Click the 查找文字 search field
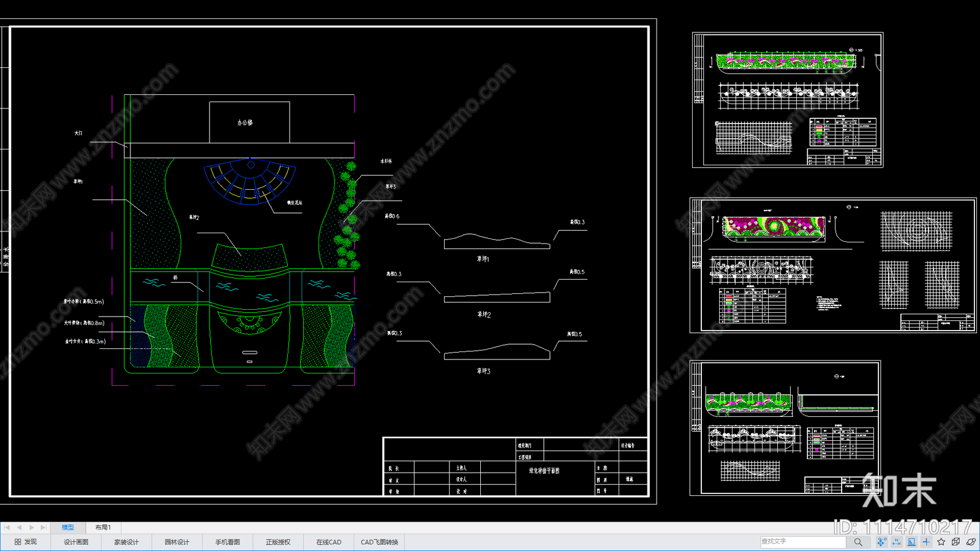Image resolution: width=980 pixels, height=551 pixels. (803, 542)
